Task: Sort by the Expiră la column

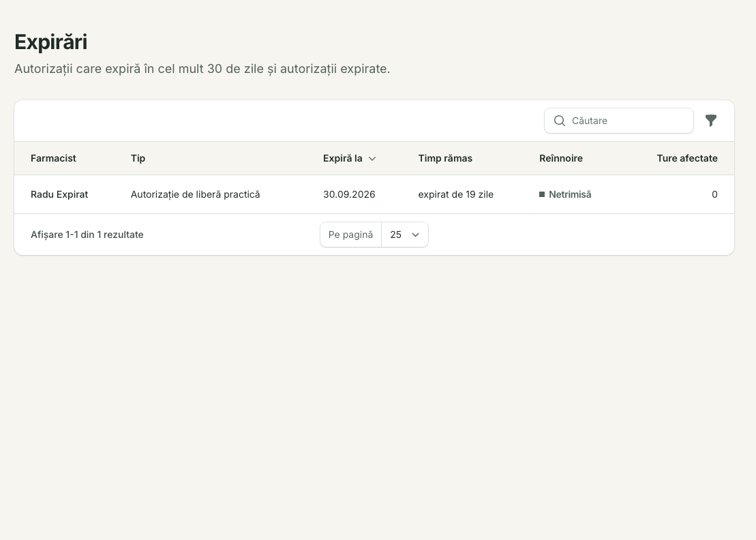Action: pos(349,158)
